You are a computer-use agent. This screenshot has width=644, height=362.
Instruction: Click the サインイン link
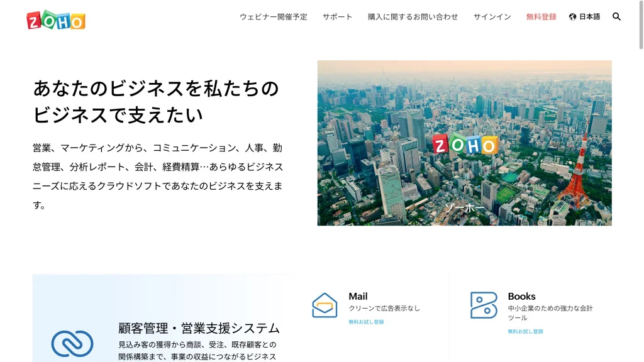coord(492,17)
